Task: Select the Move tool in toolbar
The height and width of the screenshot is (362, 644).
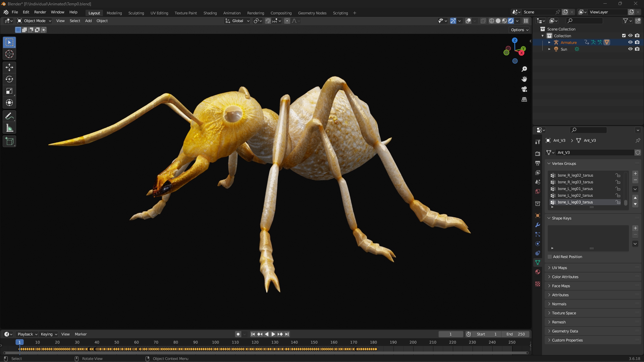Action: click(9, 67)
